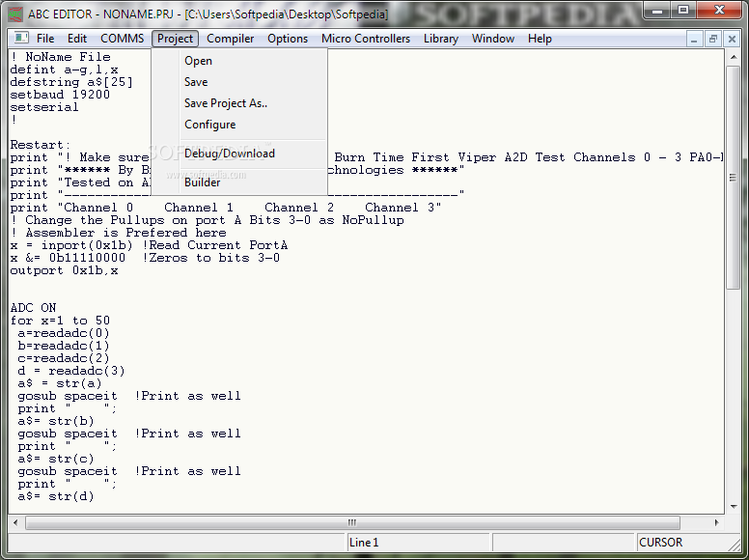Select Save Project As.. entry
The width and height of the screenshot is (749, 560).
pos(239,103)
